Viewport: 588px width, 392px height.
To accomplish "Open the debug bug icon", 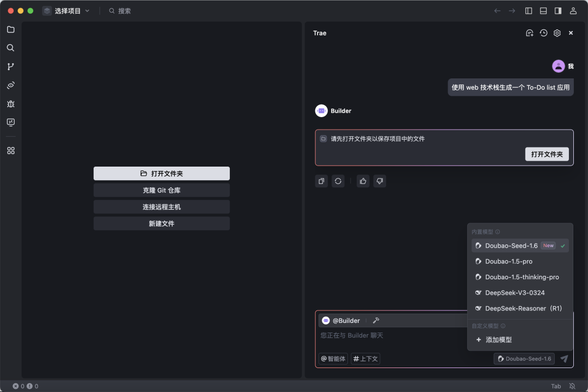I will [x=10, y=104].
